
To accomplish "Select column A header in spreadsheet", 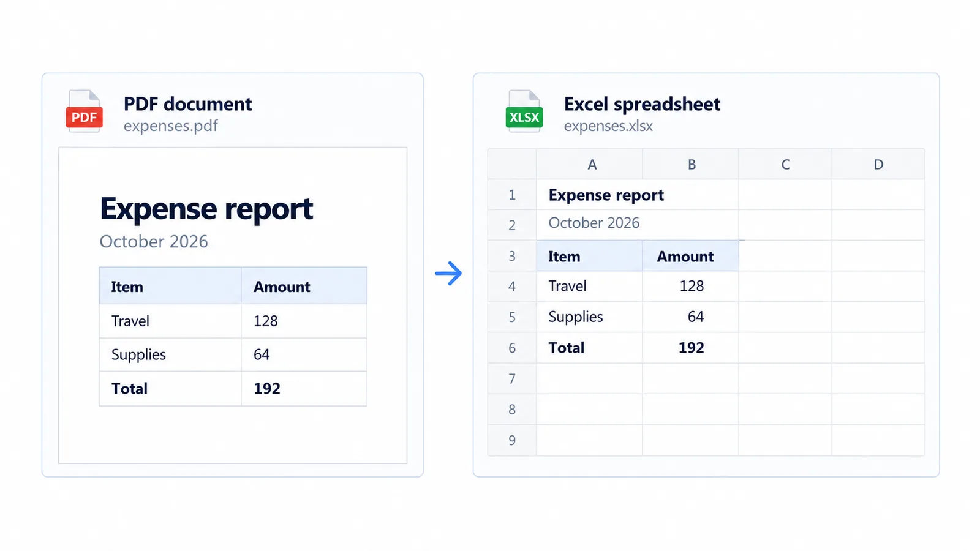I will (590, 164).
